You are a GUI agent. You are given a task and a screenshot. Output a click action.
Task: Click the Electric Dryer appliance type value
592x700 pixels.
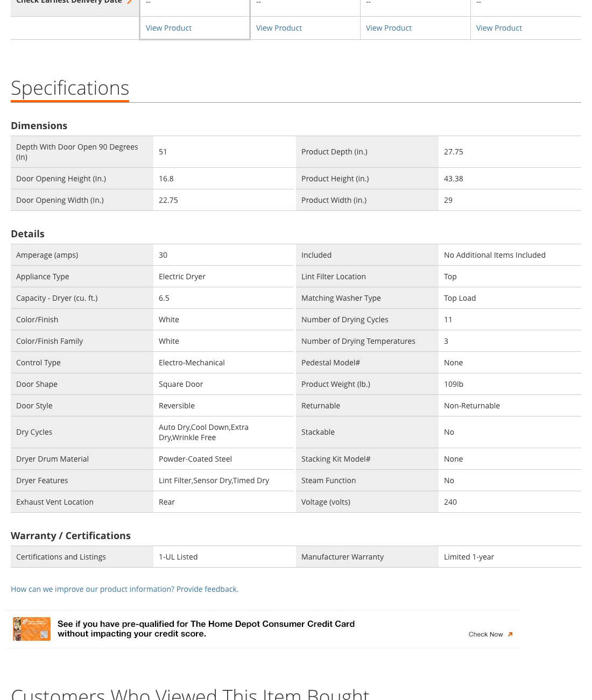182,277
